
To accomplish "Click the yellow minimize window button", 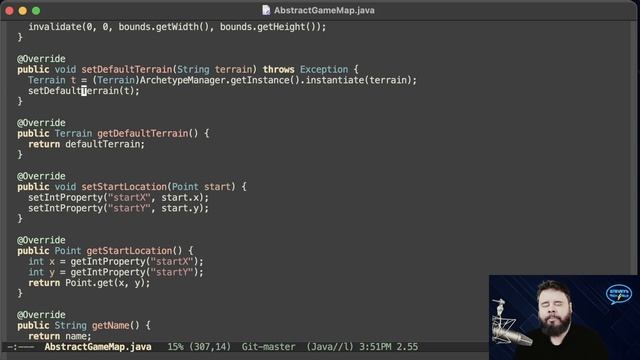I will point(23,11).
